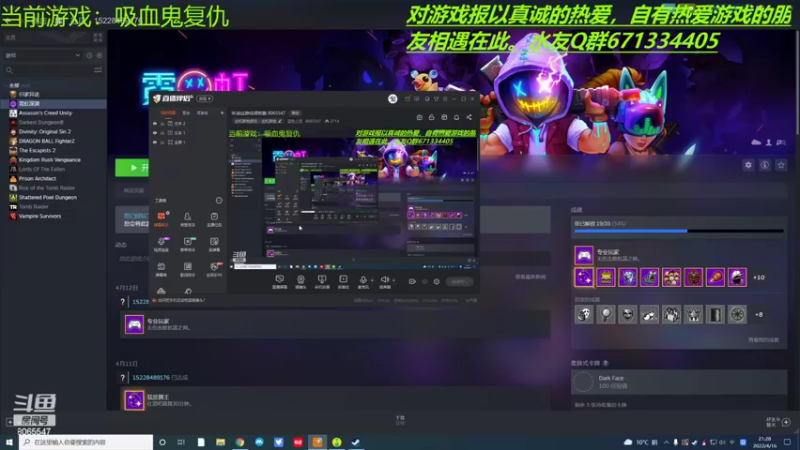This screenshot has height=450, width=800.
Task: Add camera source in streaming tool
Action: [x=301, y=281]
